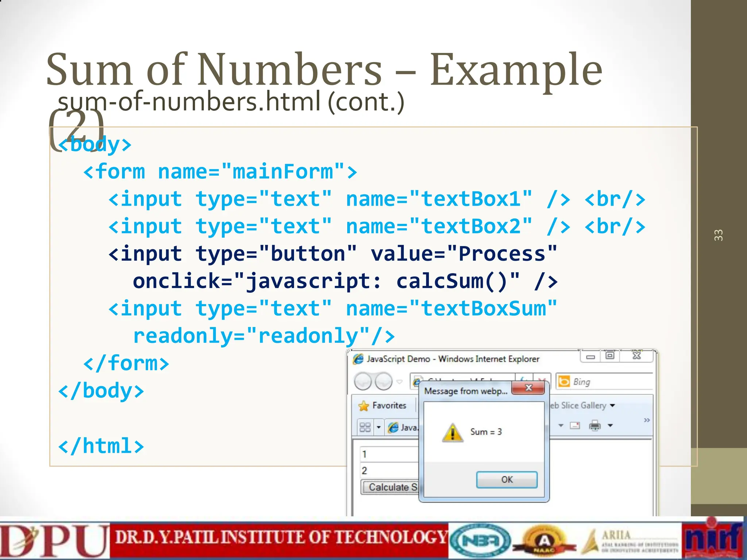Click OK in the message dialog

507,479
